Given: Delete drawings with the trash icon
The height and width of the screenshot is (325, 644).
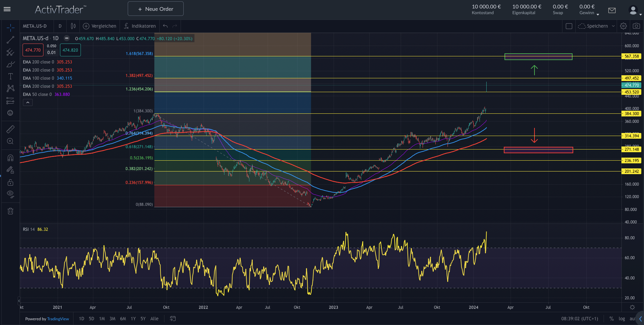Looking at the screenshot, I should 10,211.
